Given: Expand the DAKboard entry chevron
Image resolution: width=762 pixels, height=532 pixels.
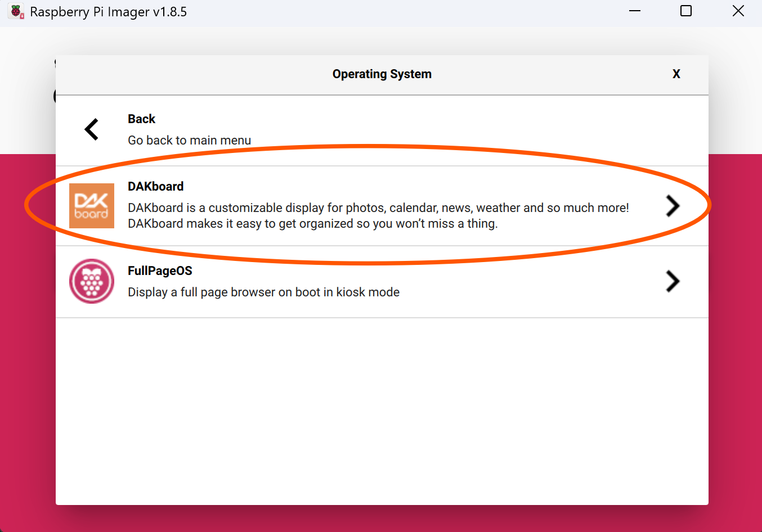Looking at the screenshot, I should (673, 206).
